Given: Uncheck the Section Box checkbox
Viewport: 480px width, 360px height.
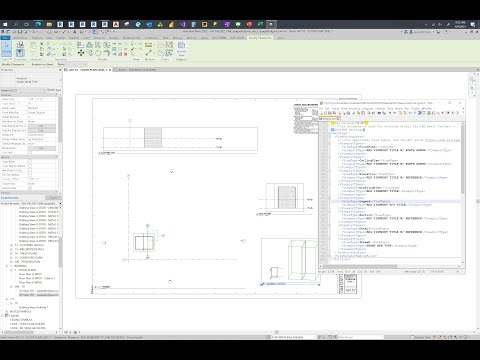Looking at the screenshot, I should [30, 188].
